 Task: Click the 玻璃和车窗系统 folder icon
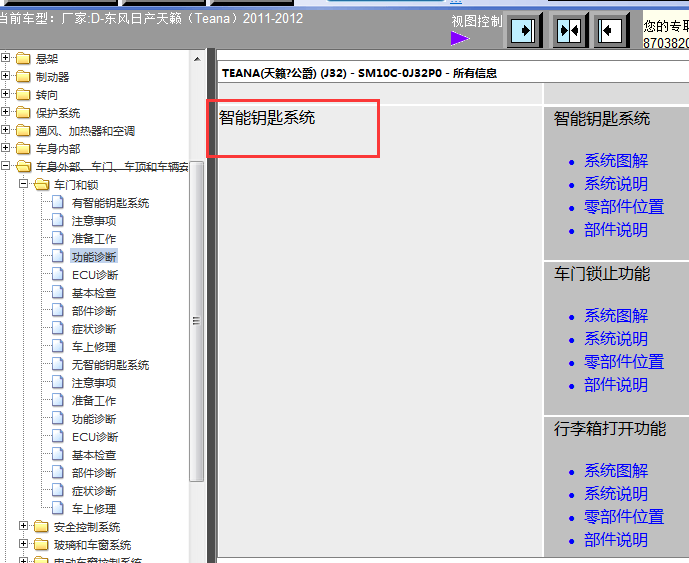41,545
